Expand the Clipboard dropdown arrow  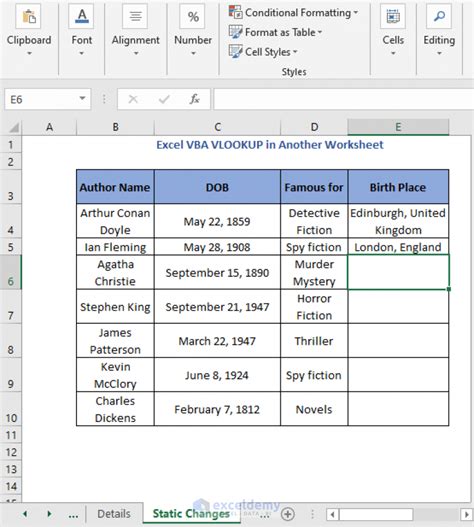coord(29,53)
